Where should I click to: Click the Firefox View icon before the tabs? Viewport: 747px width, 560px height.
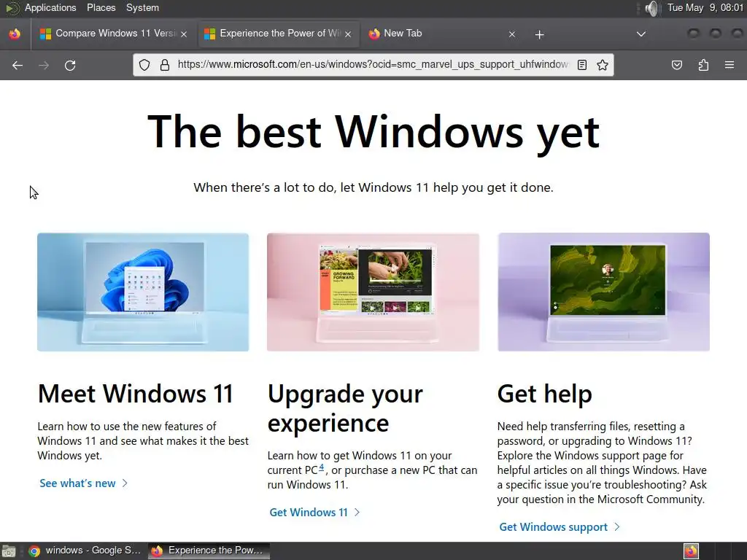(x=15, y=34)
